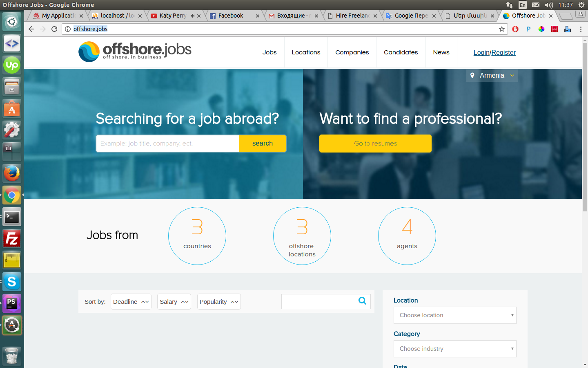Click the browser back arrow

point(31,29)
